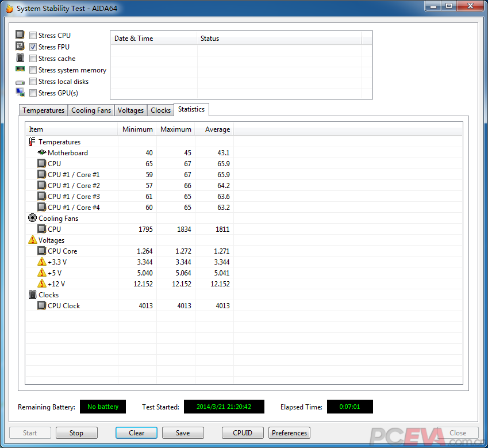Enable Stress system memory checkbox
Image resolution: width=488 pixels, height=448 pixels.
point(33,70)
